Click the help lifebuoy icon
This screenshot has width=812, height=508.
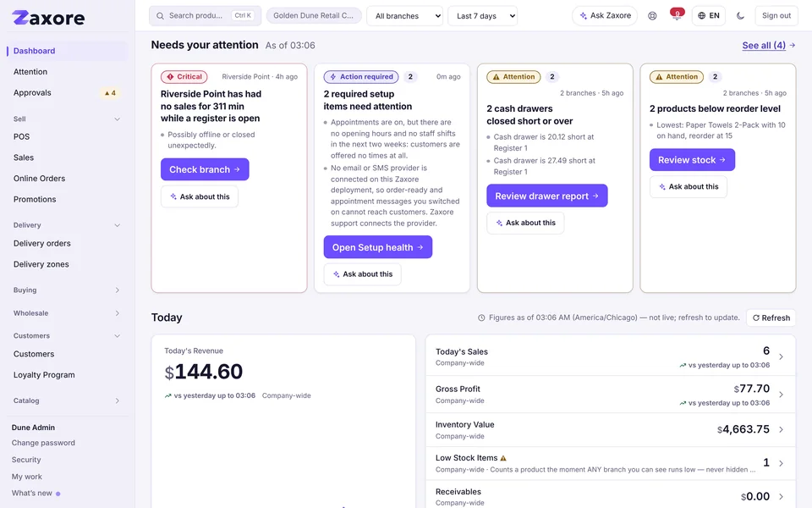coord(652,15)
